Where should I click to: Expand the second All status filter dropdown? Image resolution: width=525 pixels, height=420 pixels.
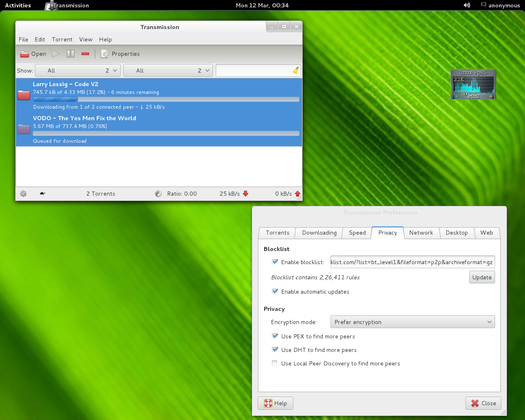168,70
